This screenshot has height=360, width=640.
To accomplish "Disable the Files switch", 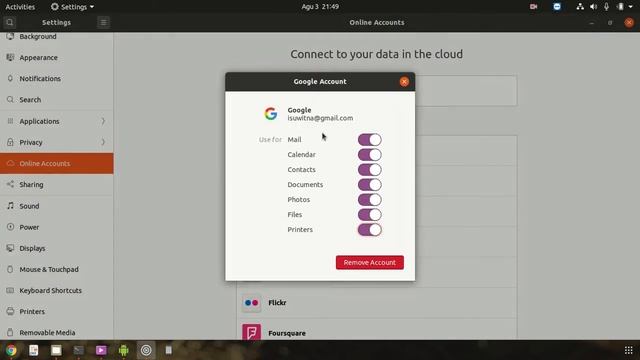I will point(369,215).
